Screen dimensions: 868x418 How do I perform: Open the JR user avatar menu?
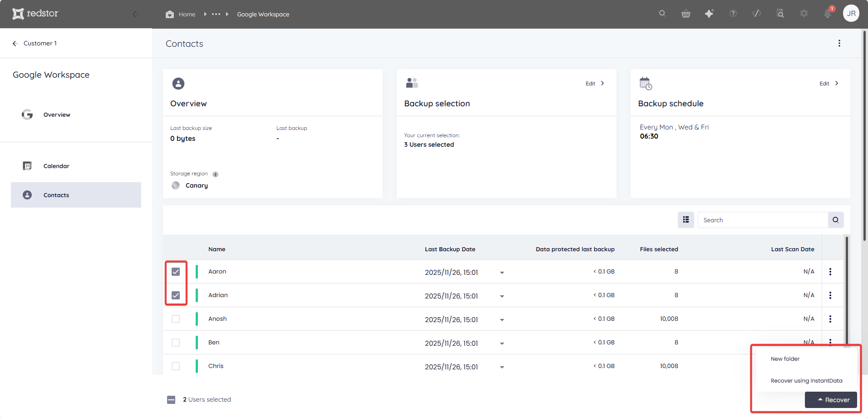tap(851, 13)
